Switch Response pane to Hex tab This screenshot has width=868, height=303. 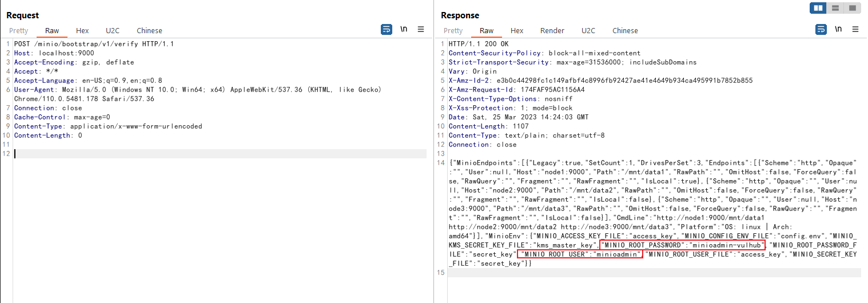(x=517, y=31)
